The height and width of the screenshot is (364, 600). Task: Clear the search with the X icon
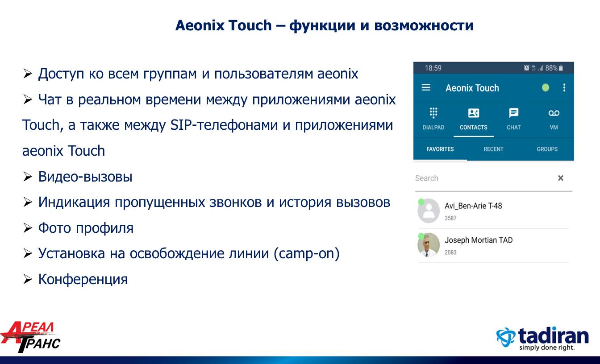click(x=561, y=178)
